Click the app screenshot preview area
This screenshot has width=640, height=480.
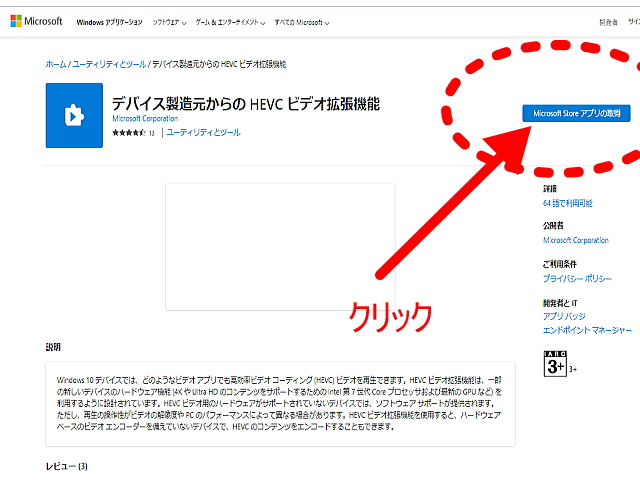pos(280,247)
